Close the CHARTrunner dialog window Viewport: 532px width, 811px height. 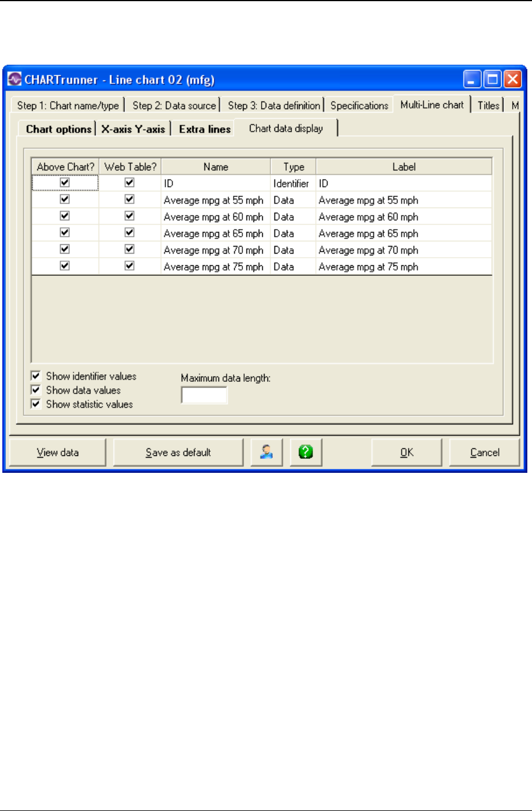click(x=512, y=79)
